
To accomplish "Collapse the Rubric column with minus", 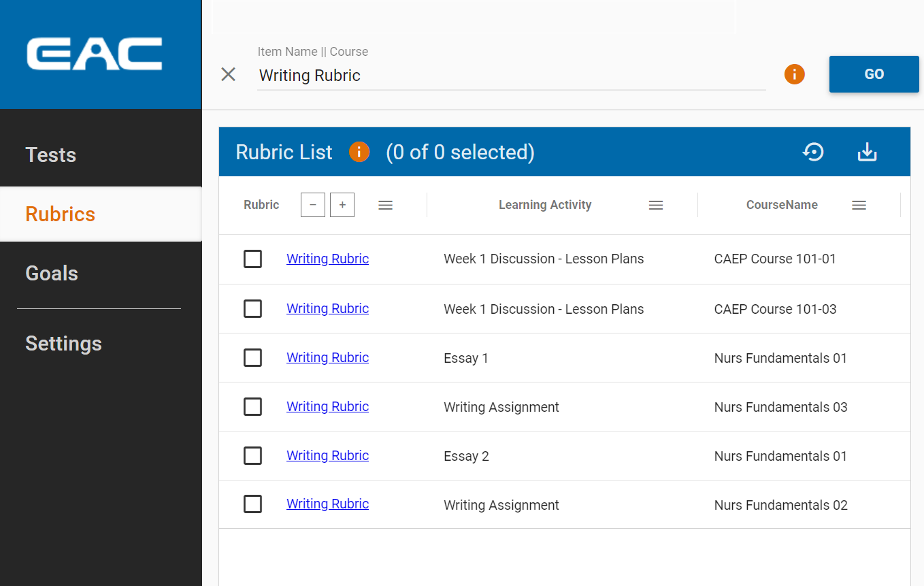I will coord(312,204).
